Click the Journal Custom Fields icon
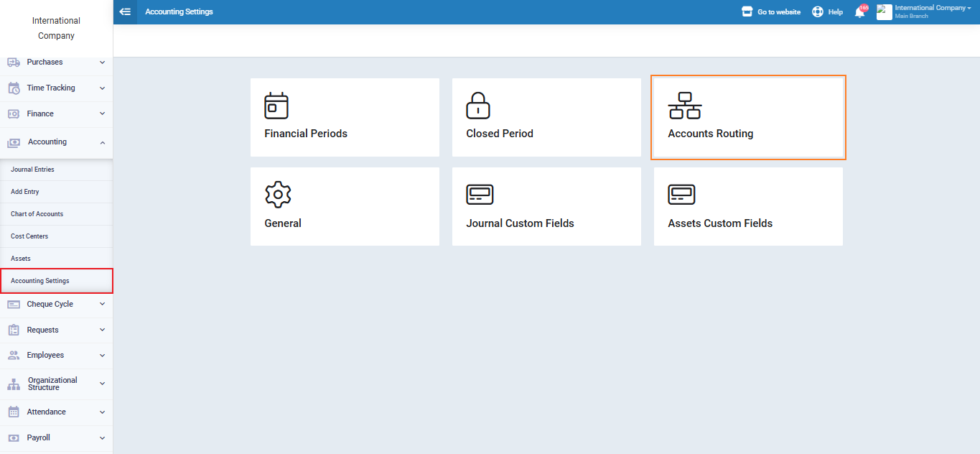This screenshot has width=980, height=454. pos(480,195)
